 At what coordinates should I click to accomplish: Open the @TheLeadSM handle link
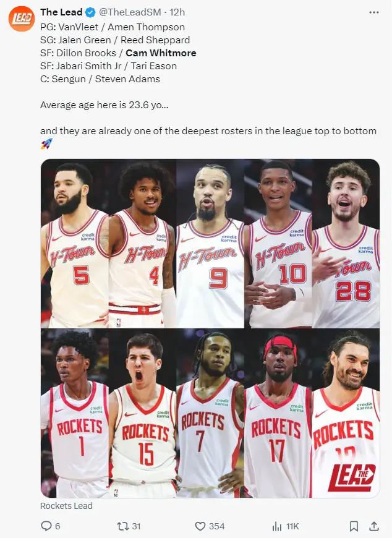point(130,12)
